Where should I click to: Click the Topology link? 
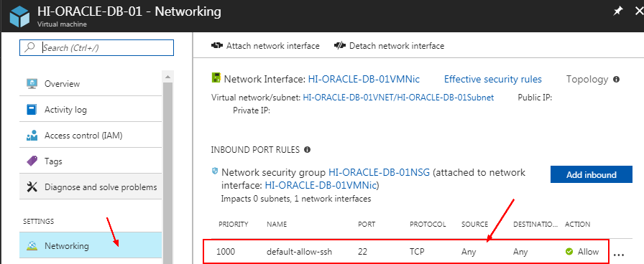[587, 79]
